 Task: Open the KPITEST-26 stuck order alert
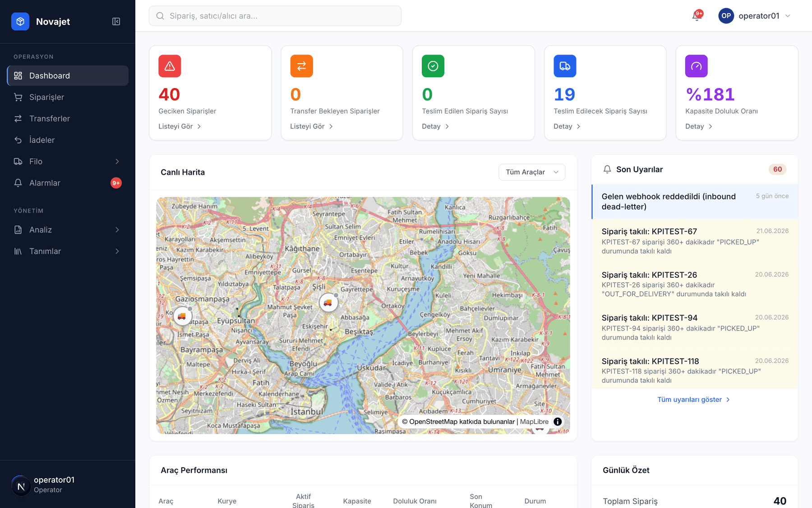coord(695,284)
